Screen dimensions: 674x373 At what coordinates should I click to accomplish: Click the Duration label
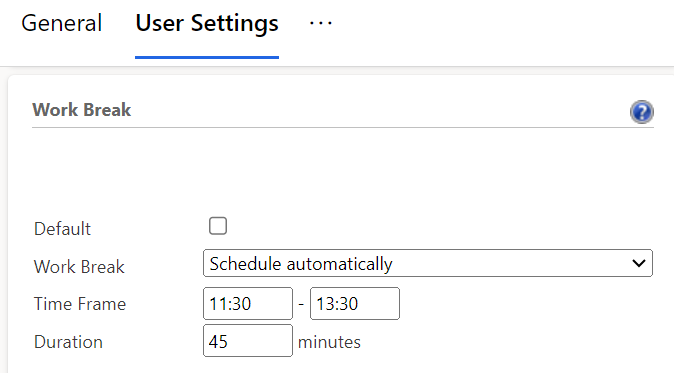point(68,342)
